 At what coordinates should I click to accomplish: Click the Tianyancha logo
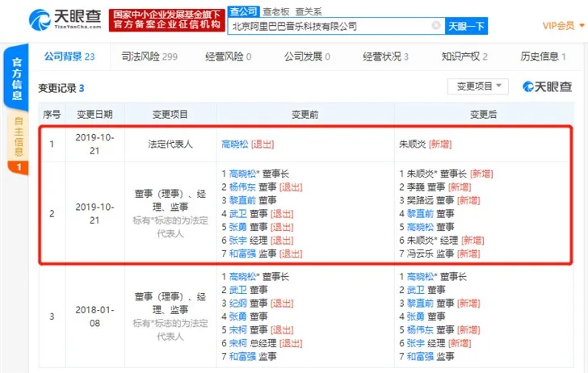(x=65, y=19)
